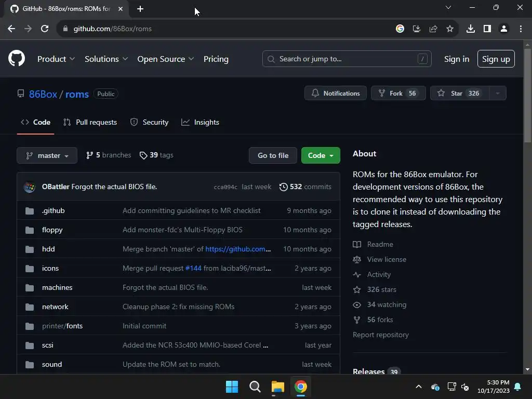
Task: Click the install app icon in the address bar
Action: 417,29
